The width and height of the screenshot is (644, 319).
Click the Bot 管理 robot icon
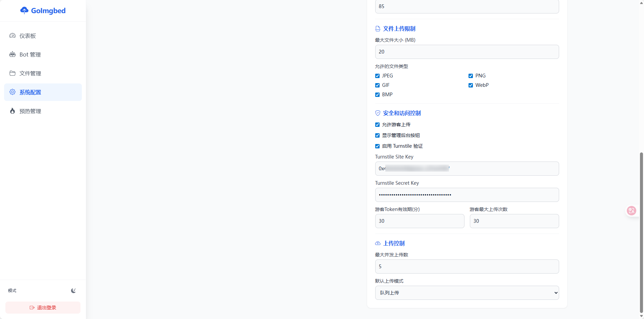[12, 55]
